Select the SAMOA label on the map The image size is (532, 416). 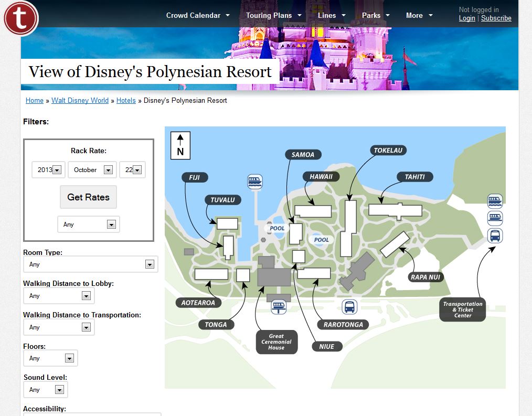click(303, 155)
